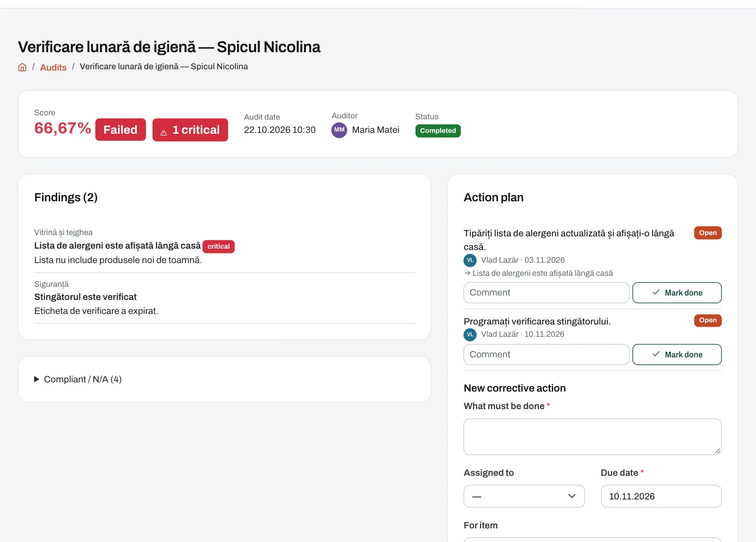This screenshot has width=756, height=542.
Task: Click the category label 'Siguranță'
Action: 51,284
